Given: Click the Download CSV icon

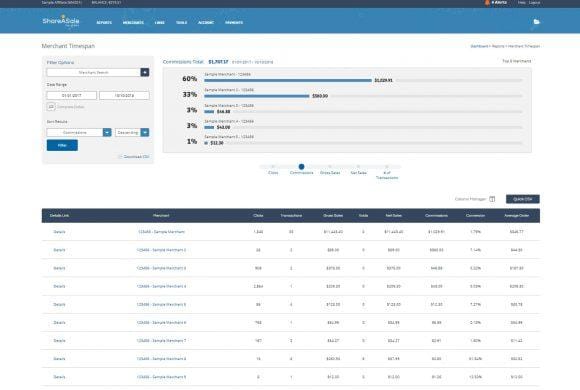Looking at the screenshot, I should click(120, 157).
